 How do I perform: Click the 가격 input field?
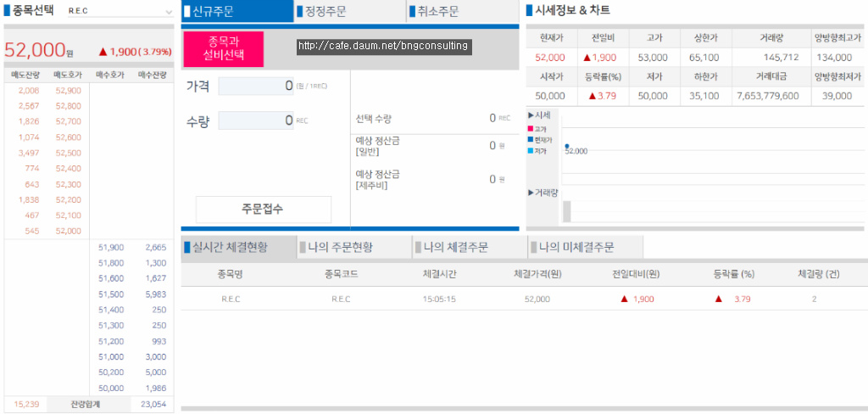pyautogui.click(x=256, y=86)
